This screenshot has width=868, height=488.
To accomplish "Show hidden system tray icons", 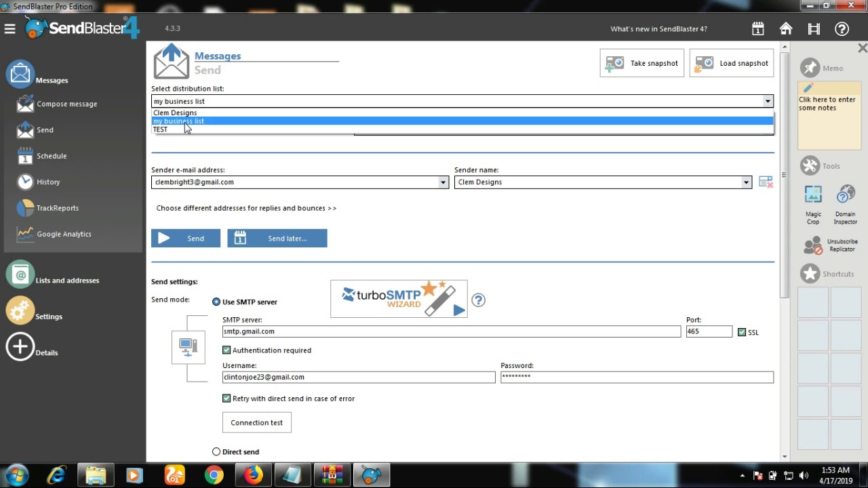I will click(742, 476).
